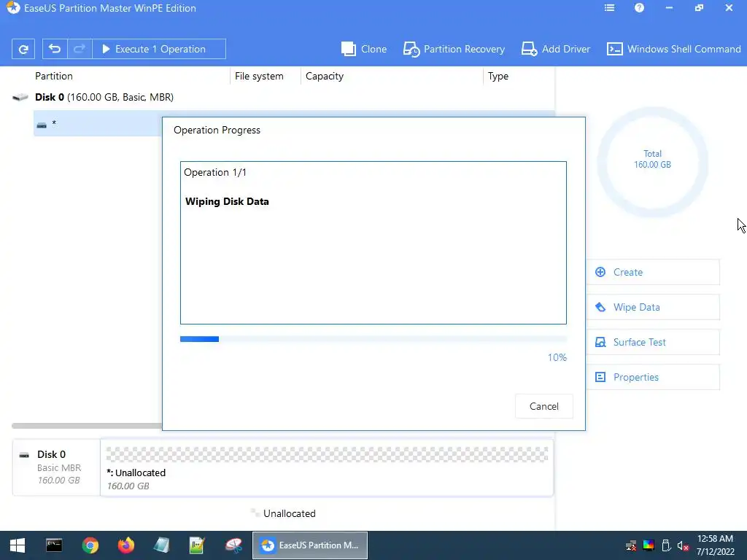Select the Create action
The height and width of the screenshot is (560, 747).
click(x=653, y=273)
